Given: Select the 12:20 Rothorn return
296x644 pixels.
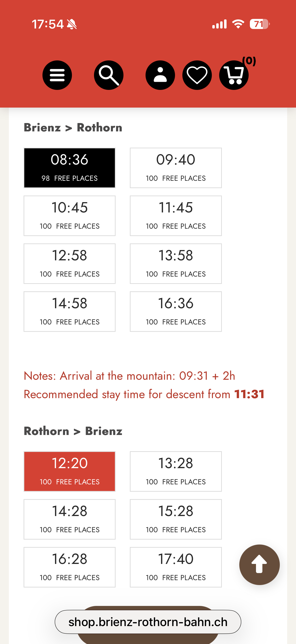Looking at the screenshot, I should pos(69,471).
